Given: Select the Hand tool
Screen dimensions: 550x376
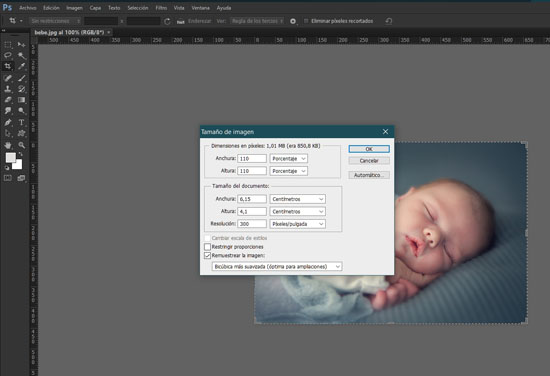Looking at the screenshot, I should click(x=8, y=145).
